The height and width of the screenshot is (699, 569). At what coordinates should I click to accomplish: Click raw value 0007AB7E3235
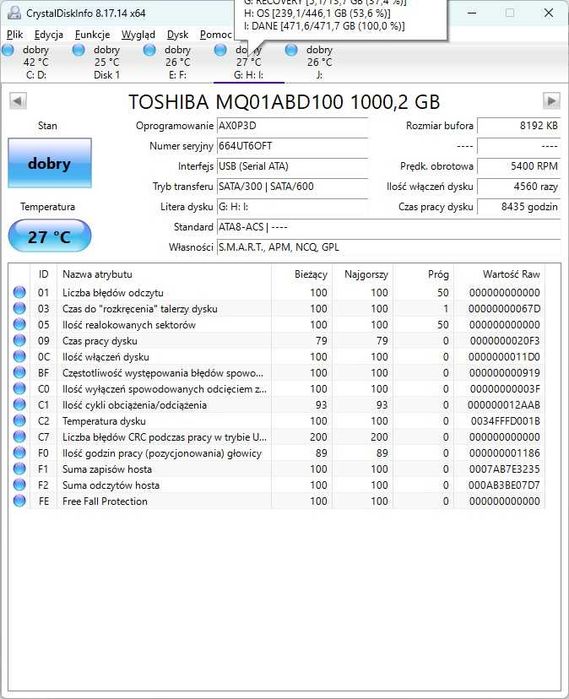(x=504, y=469)
